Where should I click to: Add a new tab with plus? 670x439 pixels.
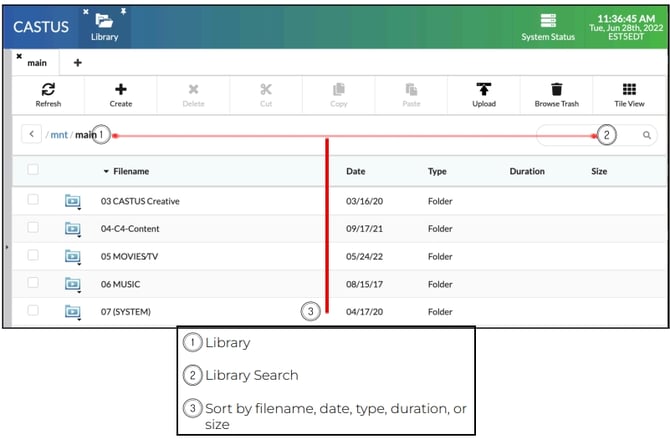(78, 63)
